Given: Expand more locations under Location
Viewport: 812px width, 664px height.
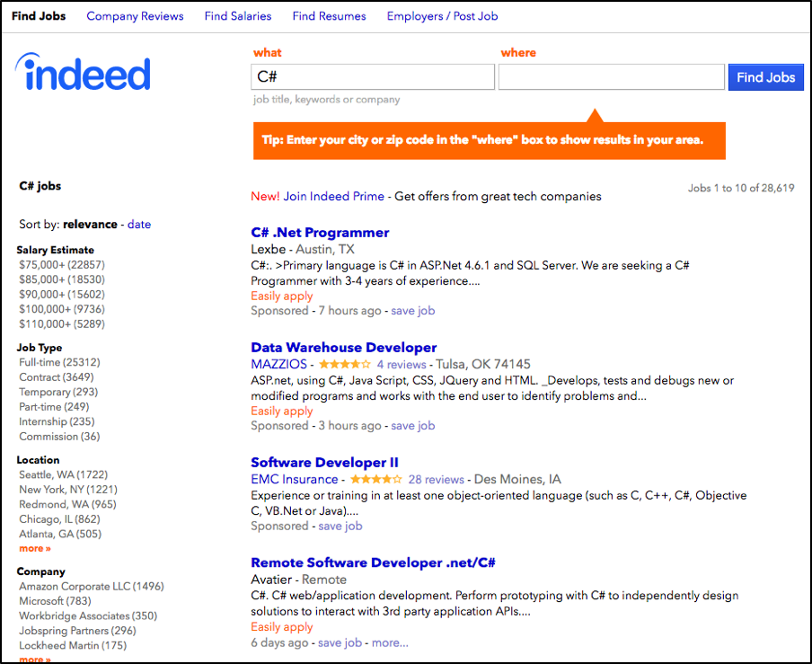Looking at the screenshot, I should (35, 548).
